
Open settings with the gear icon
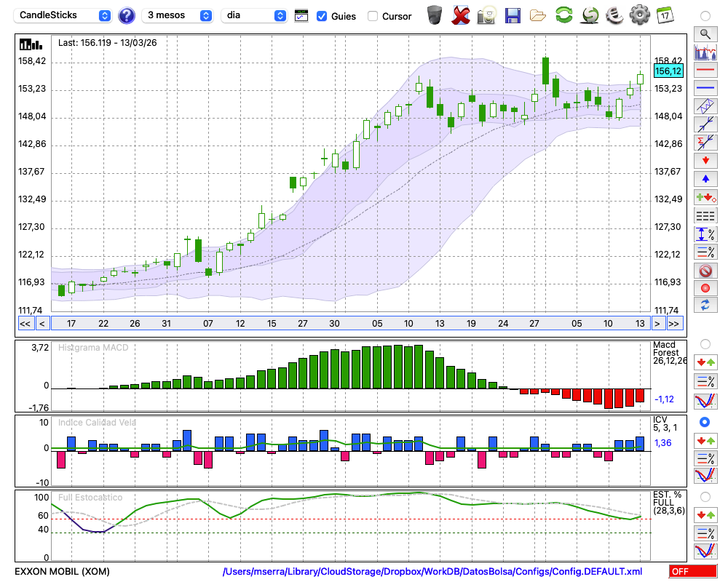(639, 15)
